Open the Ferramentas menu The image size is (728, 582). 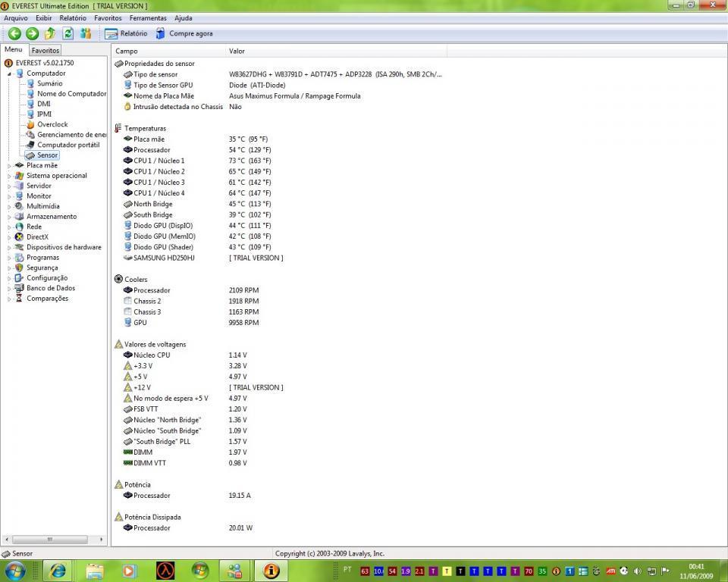tap(148, 17)
